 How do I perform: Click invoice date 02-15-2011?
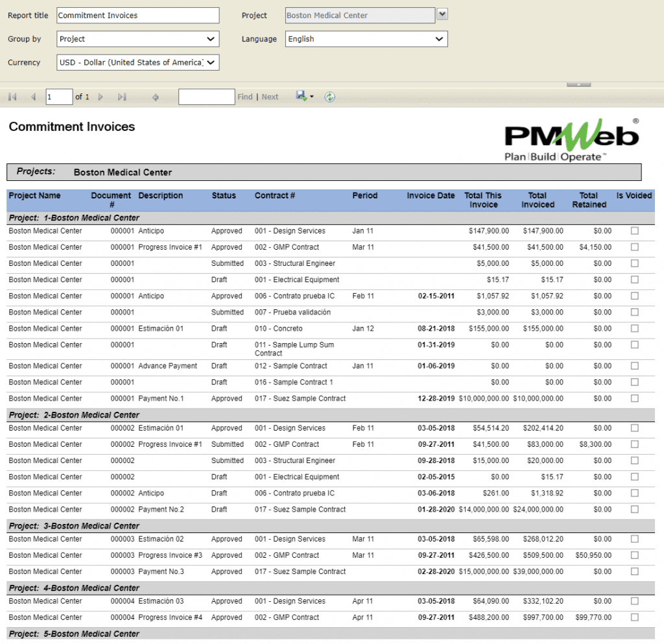[436, 296]
